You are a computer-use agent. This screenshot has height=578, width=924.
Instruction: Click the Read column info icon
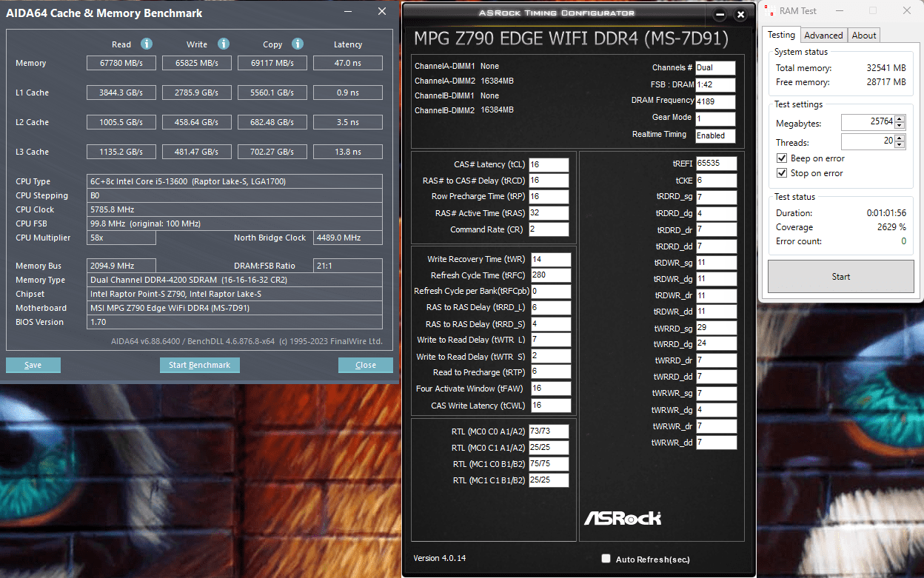(x=147, y=44)
